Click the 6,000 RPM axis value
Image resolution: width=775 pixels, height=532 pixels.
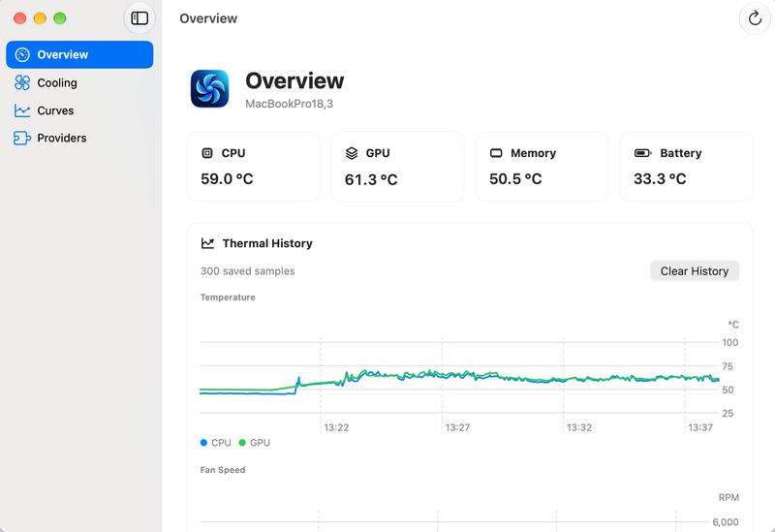(x=726, y=522)
